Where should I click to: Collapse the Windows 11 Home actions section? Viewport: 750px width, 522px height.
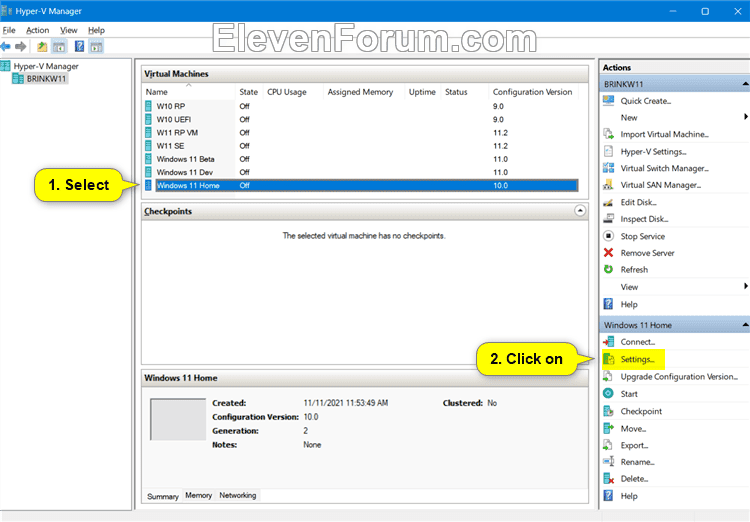pyautogui.click(x=745, y=325)
